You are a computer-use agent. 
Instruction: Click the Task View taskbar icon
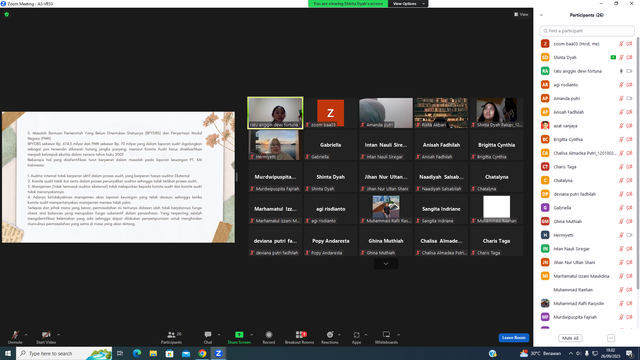(x=120, y=353)
